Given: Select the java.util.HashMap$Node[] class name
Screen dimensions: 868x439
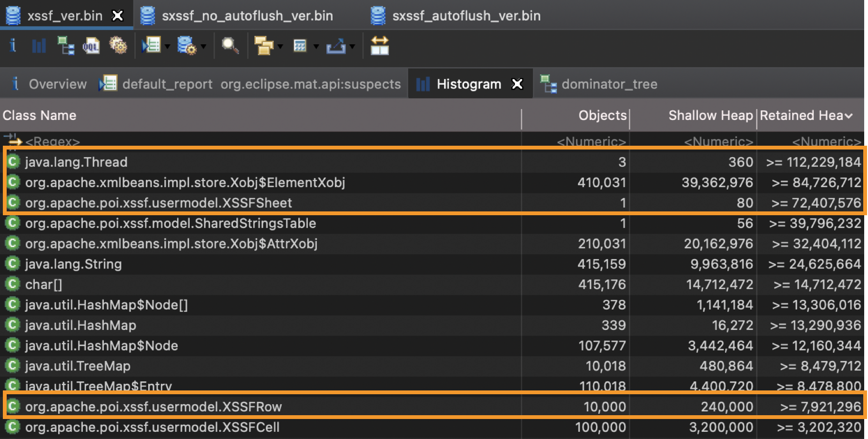Looking at the screenshot, I should 107,305.
